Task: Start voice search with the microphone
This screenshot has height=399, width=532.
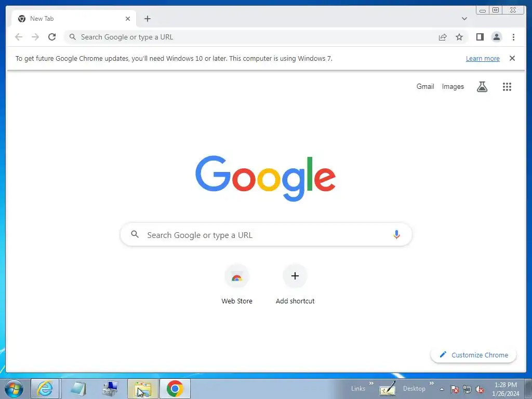Action: tap(396, 234)
